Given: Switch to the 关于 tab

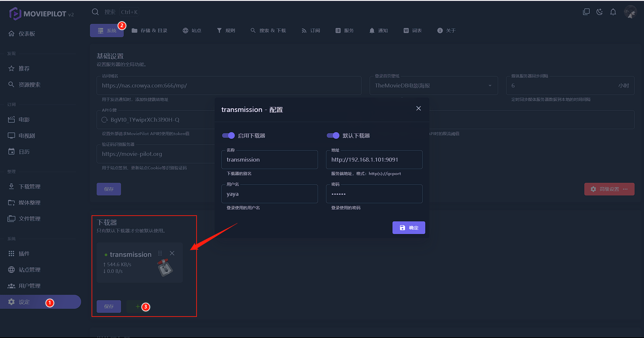Looking at the screenshot, I should click(x=446, y=31).
